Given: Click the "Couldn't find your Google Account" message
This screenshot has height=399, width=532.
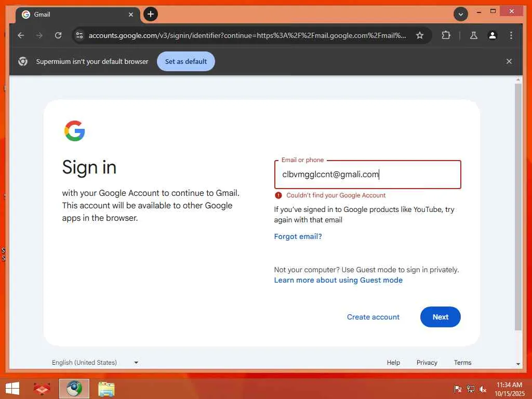Looking at the screenshot, I should (336, 195).
